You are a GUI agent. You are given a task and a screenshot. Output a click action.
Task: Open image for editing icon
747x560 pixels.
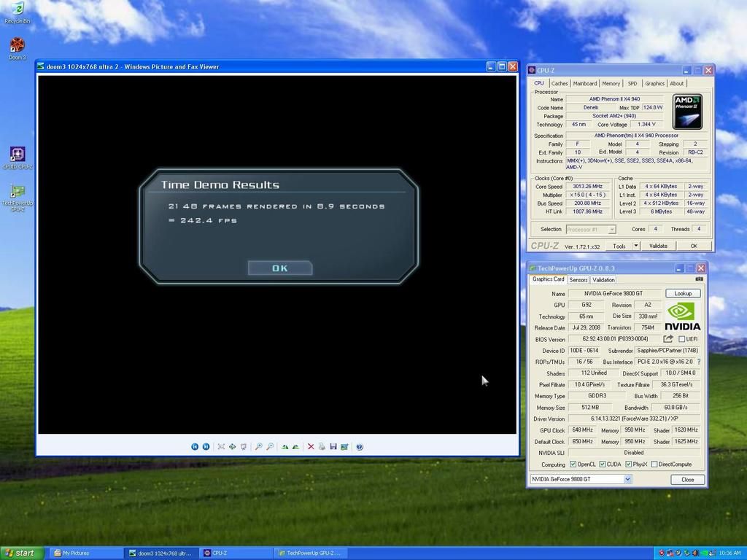pyautogui.click(x=344, y=447)
